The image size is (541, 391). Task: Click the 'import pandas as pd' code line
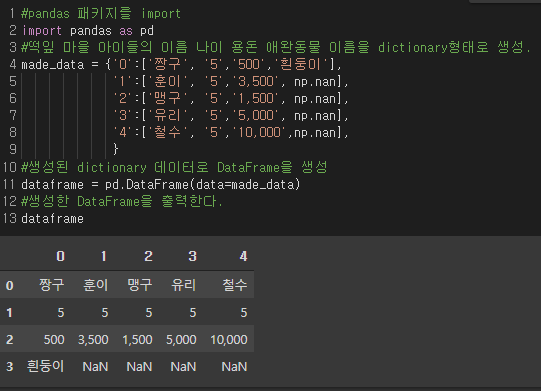(x=88, y=31)
